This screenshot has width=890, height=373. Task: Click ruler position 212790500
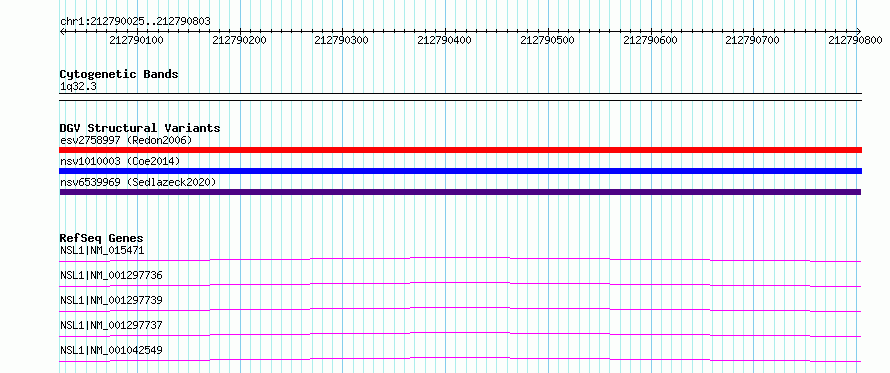click(x=547, y=40)
